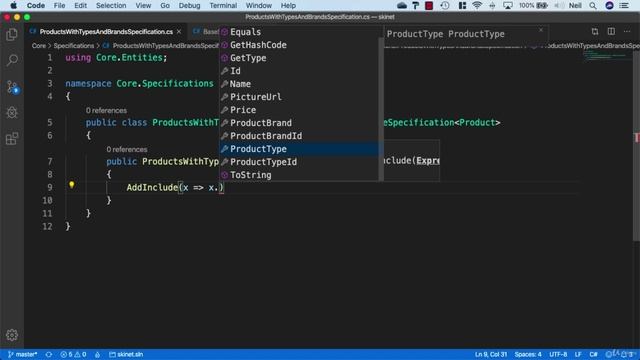Screen dimensions: 640x360
Task: Click the Open Changes editor icon
Action: point(595,31)
